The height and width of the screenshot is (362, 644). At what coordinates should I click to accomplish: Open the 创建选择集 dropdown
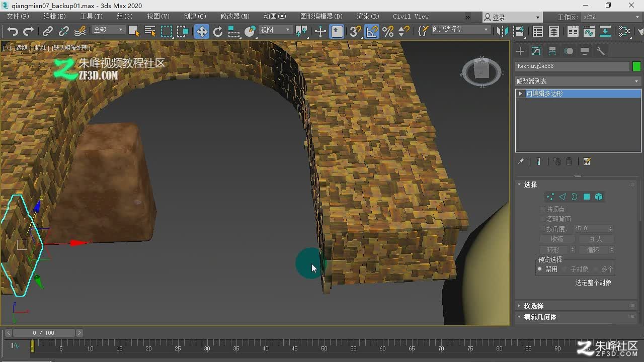pyautogui.click(x=460, y=30)
